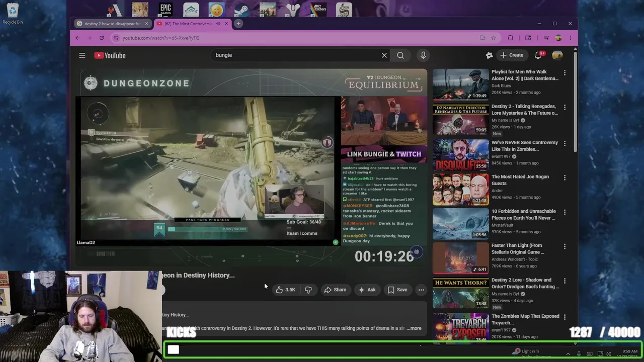Open the YouTube guide hamburger menu
Viewport: 644px width, 362px height.
point(82,55)
